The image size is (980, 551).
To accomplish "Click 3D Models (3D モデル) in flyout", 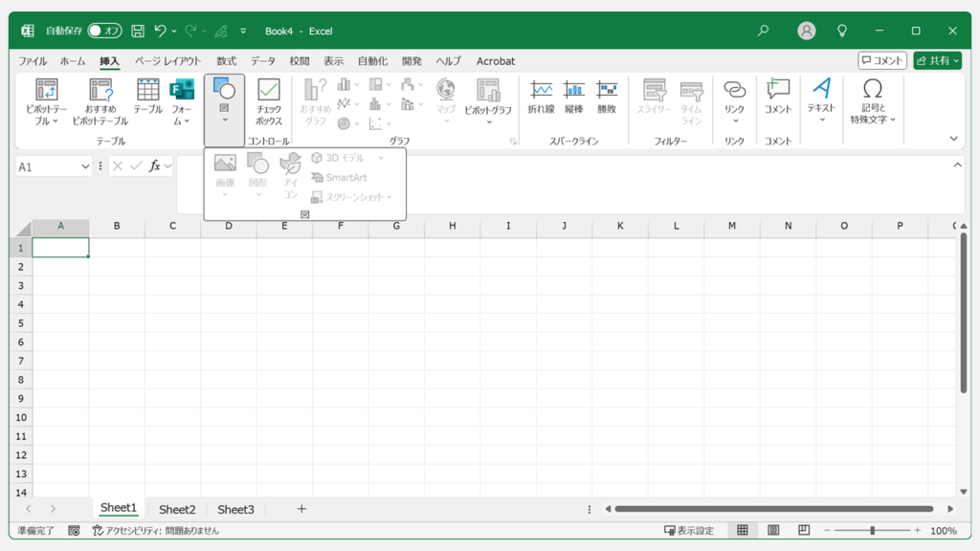I will pyautogui.click(x=347, y=158).
